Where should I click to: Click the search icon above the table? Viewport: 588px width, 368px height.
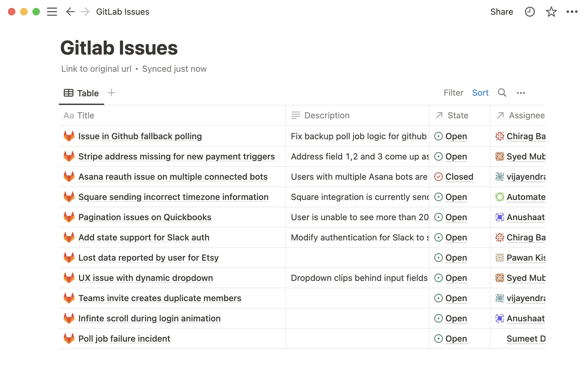click(502, 93)
